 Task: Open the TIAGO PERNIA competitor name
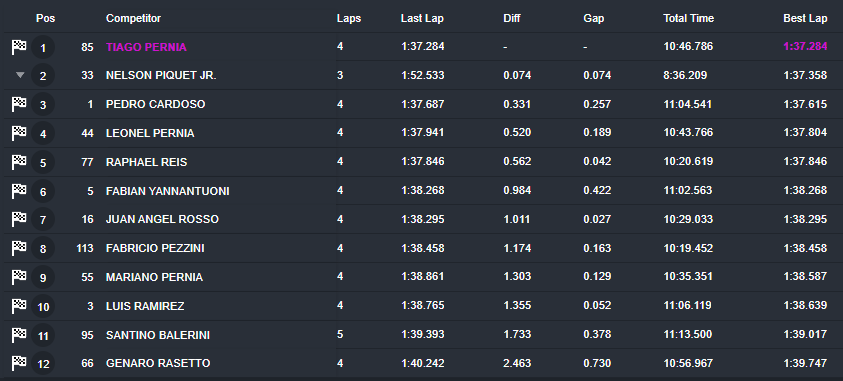pos(146,47)
